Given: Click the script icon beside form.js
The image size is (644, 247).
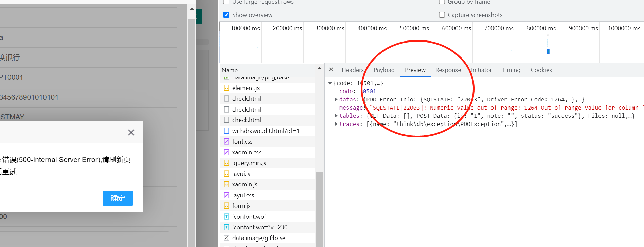Looking at the screenshot, I should (226, 206).
